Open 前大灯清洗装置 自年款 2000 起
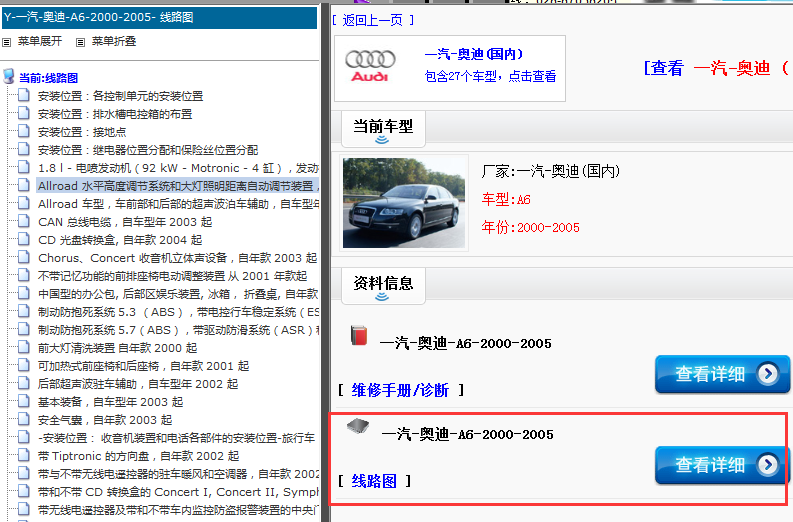 pyautogui.click(x=117, y=348)
